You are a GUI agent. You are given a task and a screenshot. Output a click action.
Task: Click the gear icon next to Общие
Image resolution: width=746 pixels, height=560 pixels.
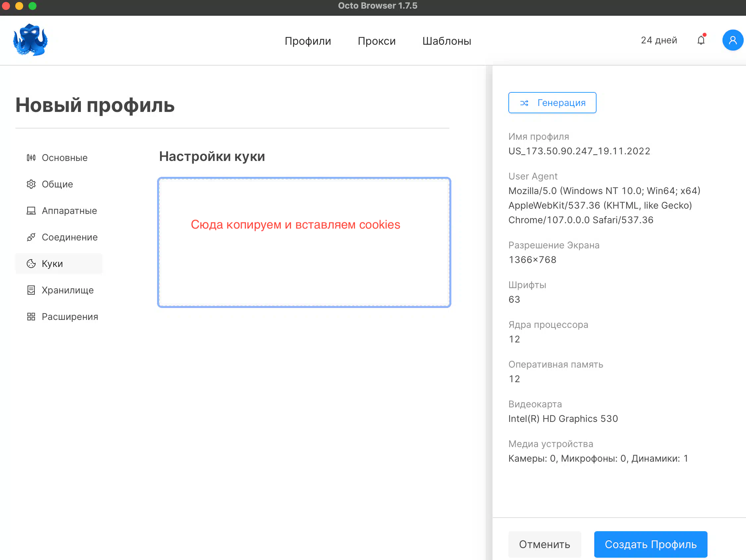pos(31,184)
